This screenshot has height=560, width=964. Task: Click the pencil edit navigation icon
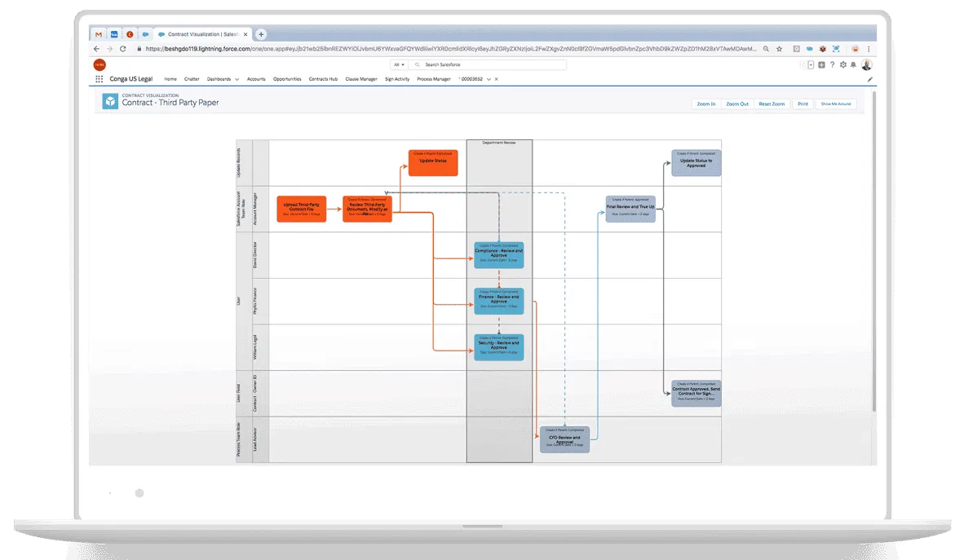pyautogui.click(x=869, y=79)
